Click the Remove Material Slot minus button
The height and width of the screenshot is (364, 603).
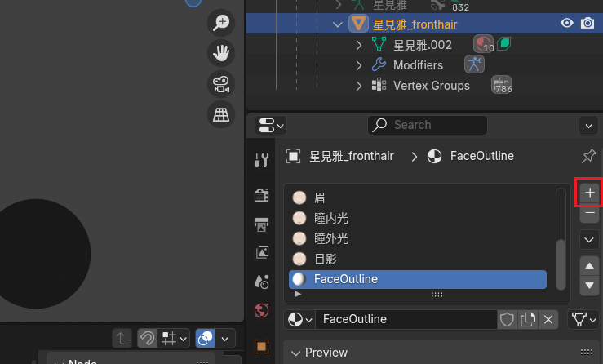590,214
